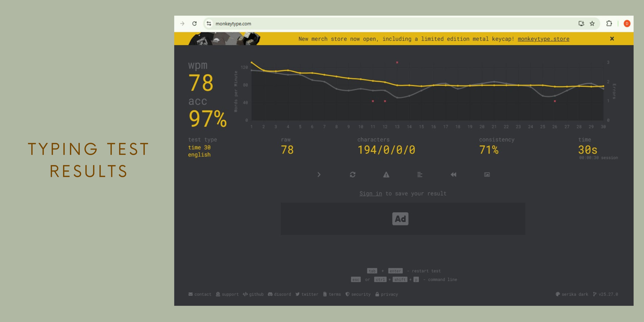This screenshot has height=322, width=644.
Task: Click the 'esc' key hint
Action: [356, 280]
